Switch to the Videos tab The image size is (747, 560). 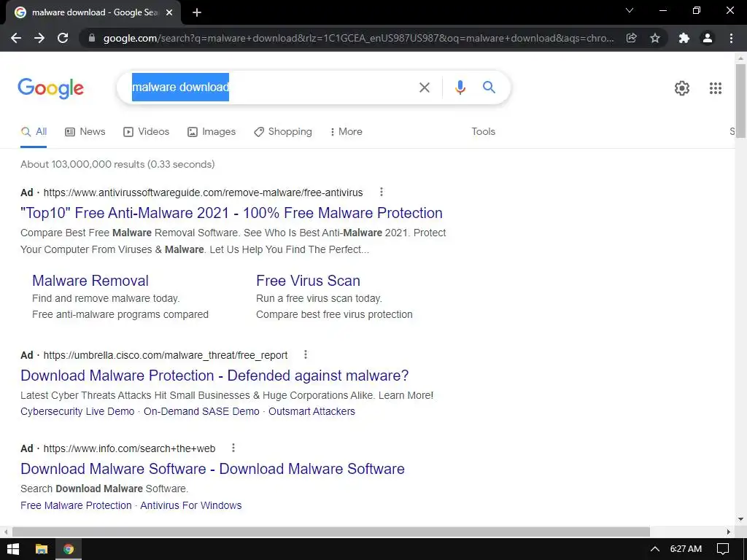click(x=146, y=132)
